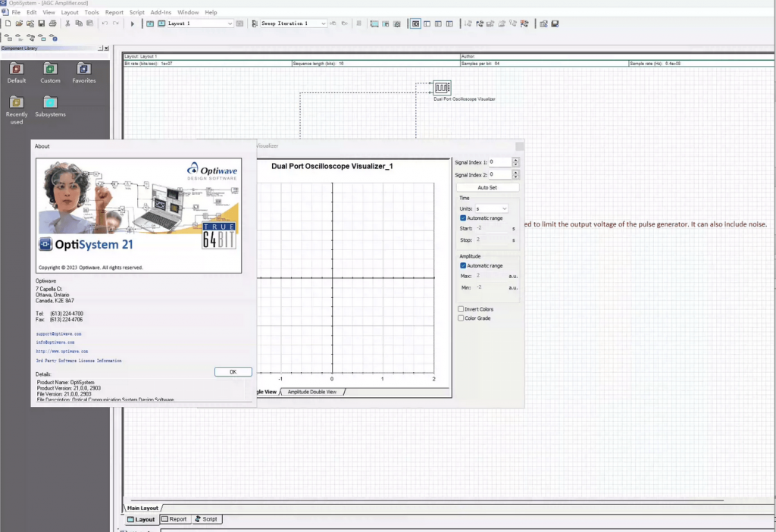Run the simulation with the Calculate play icon
776x532 pixels.
[132, 23]
